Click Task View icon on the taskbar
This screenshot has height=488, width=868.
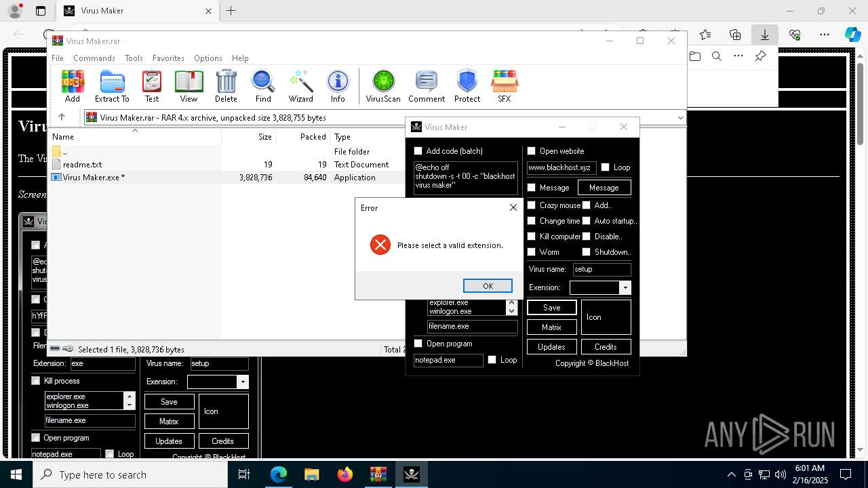point(245,474)
